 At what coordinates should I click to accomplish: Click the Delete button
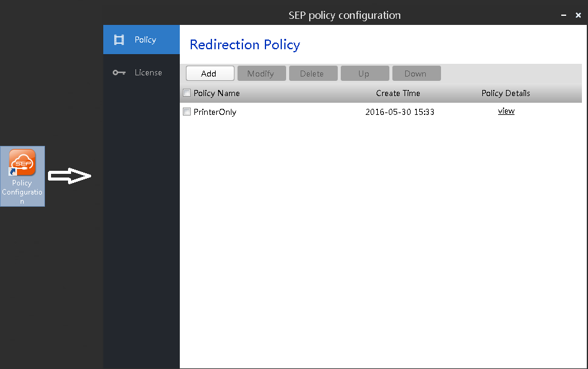click(x=313, y=73)
